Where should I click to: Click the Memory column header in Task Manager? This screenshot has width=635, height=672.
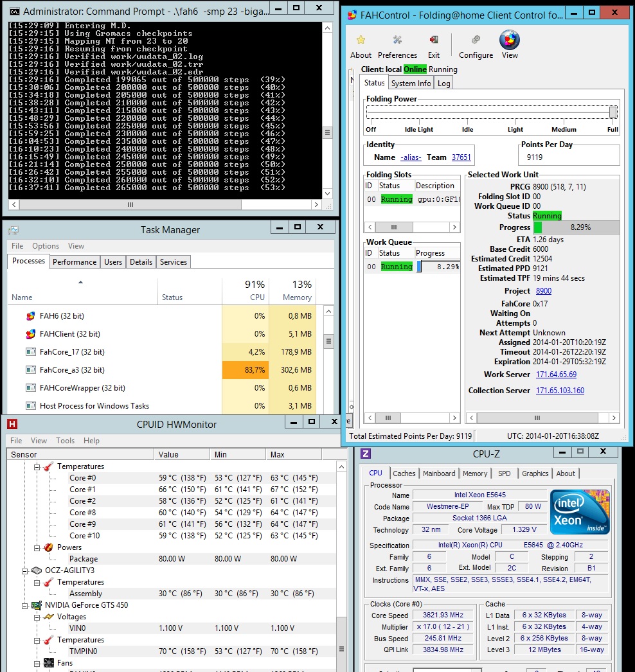[292, 290]
